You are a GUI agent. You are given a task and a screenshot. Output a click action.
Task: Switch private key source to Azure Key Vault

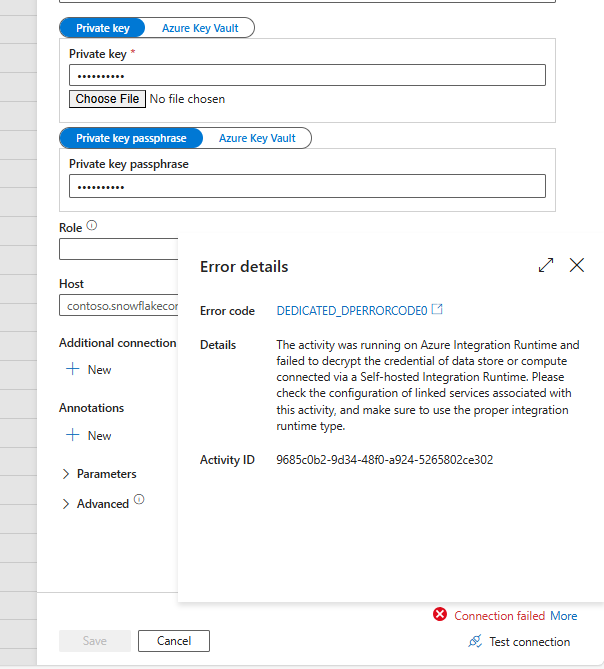[200, 28]
